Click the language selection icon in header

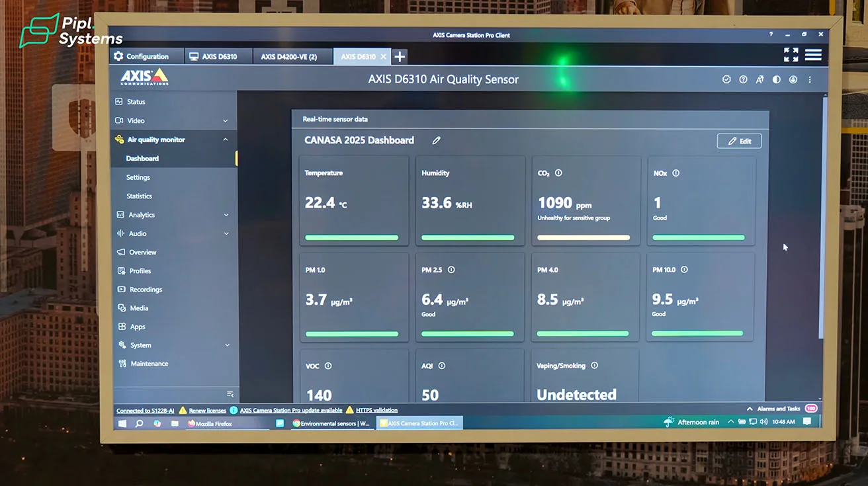point(759,79)
